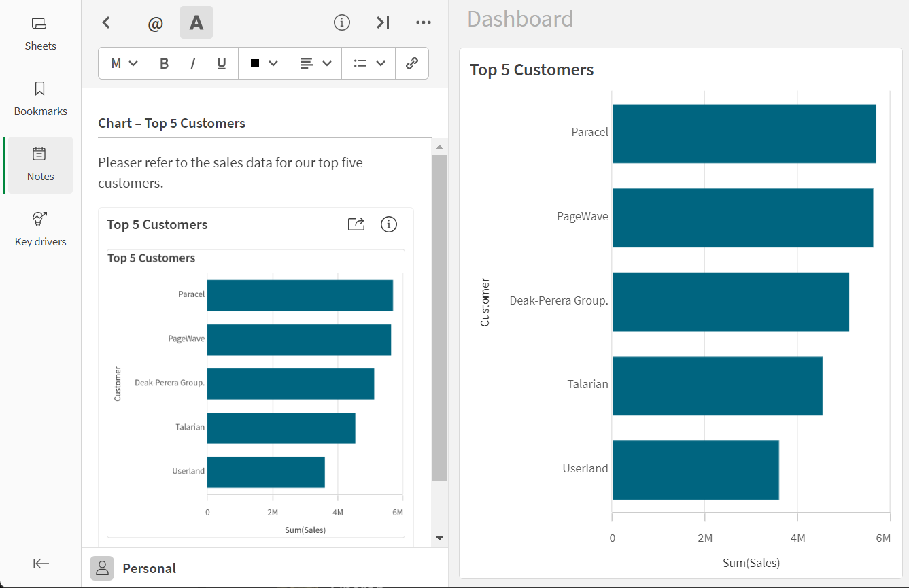This screenshot has width=909, height=588.
Task: Open the list style dropdown
Action: pyautogui.click(x=369, y=63)
